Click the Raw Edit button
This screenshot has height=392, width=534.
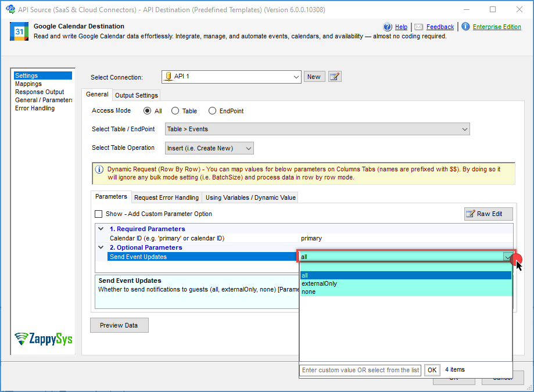click(489, 214)
